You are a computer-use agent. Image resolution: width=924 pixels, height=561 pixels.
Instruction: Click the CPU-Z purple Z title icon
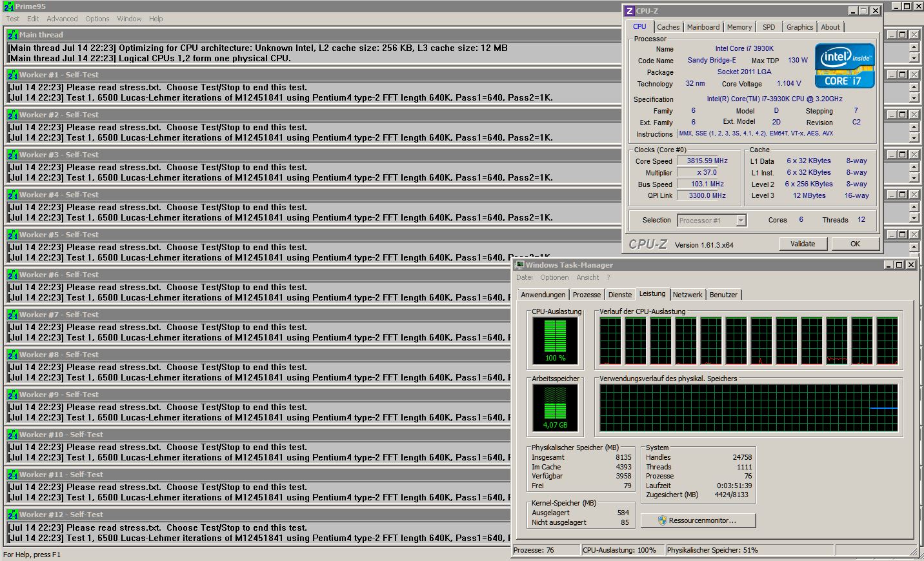pos(630,11)
